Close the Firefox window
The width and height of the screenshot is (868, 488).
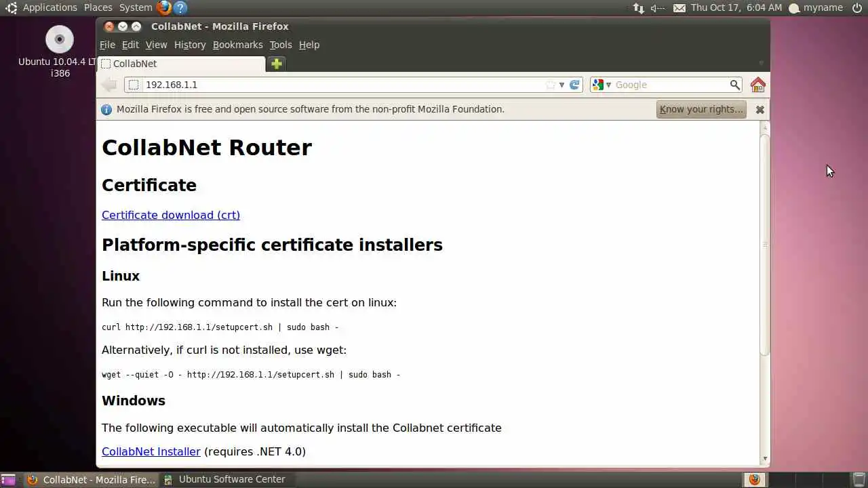pos(109,26)
